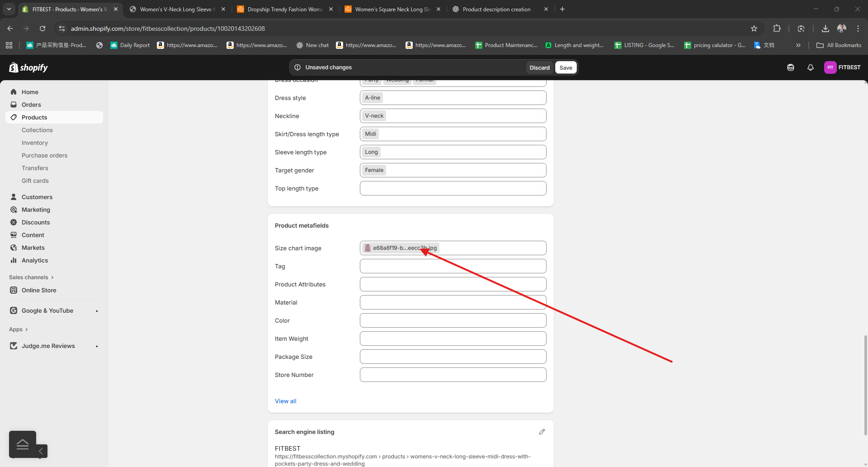Image resolution: width=868 pixels, height=467 pixels.
Task: Open Sidekick assistant icon in top bar
Action: [x=790, y=67]
